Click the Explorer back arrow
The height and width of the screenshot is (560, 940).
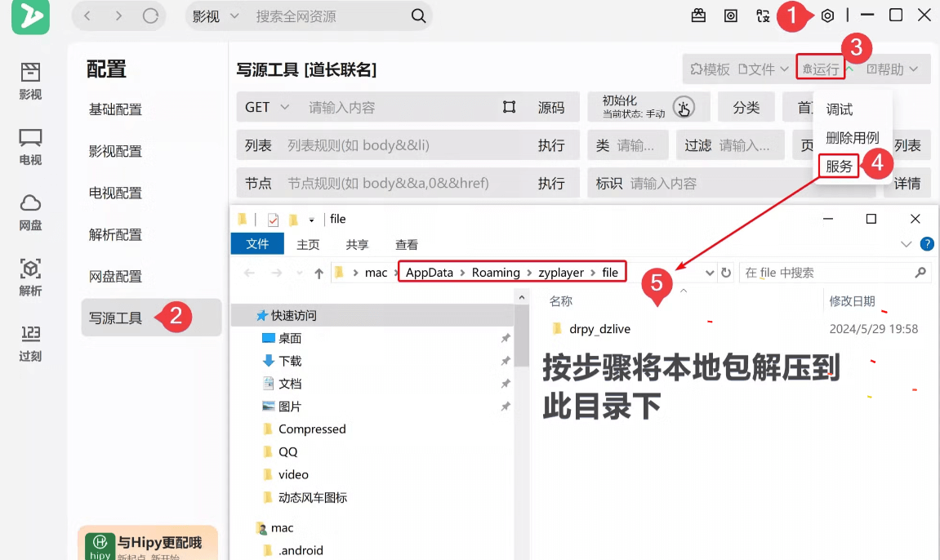pyautogui.click(x=249, y=273)
